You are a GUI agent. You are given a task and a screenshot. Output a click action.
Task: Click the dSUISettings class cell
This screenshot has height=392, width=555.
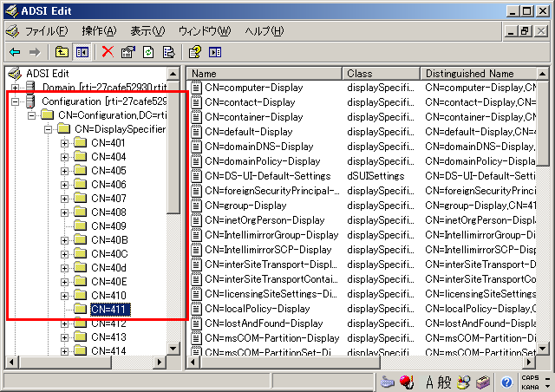point(375,176)
